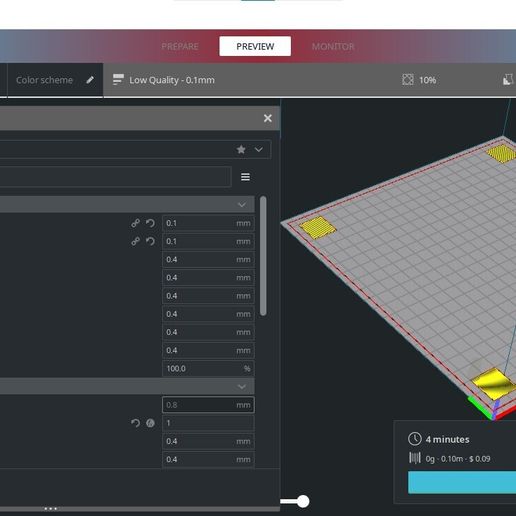Click the Low Quality - 0.1mm profile

point(172,80)
